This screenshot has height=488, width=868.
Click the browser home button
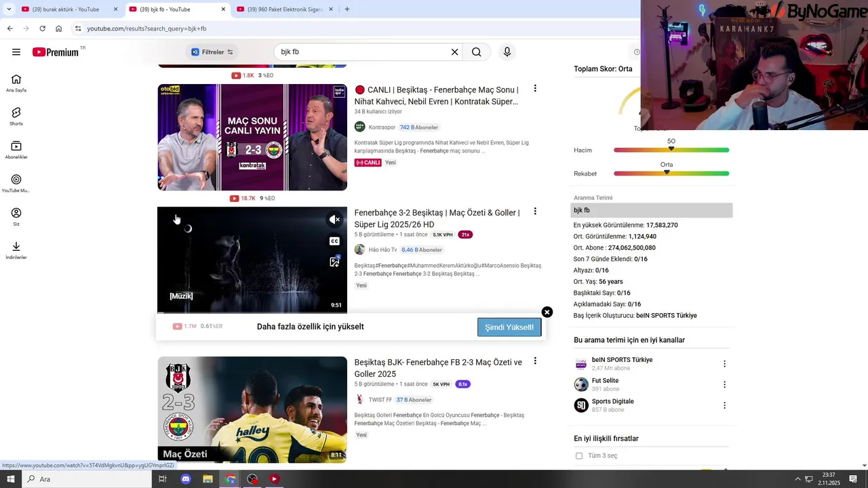[x=59, y=28]
